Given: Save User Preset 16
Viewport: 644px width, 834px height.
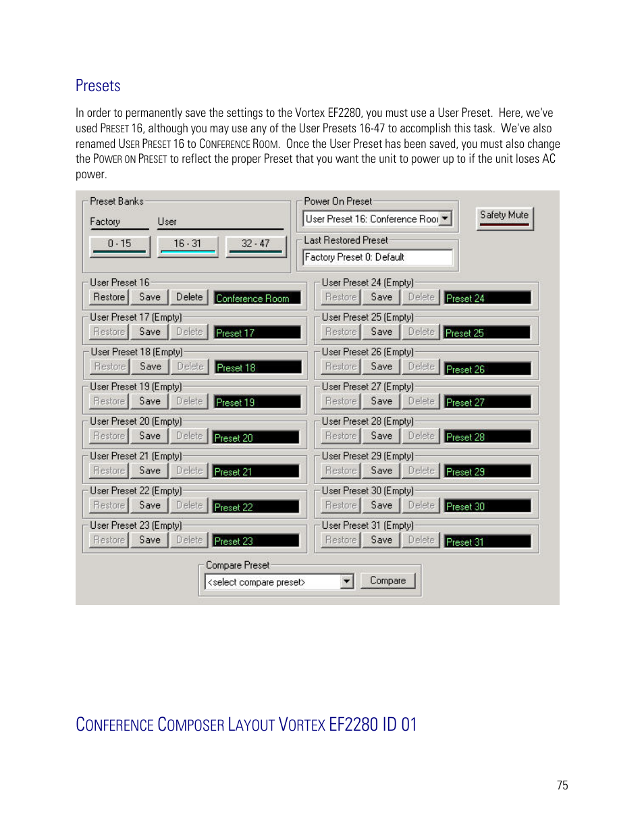Looking at the screenshot, I should [x=150, y=297].
